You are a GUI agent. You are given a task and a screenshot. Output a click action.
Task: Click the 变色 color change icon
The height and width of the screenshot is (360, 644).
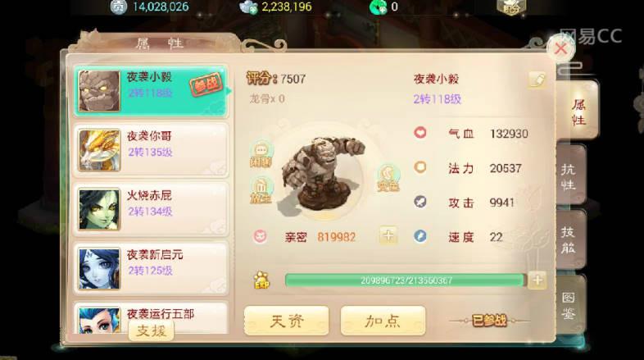[388, 178]
